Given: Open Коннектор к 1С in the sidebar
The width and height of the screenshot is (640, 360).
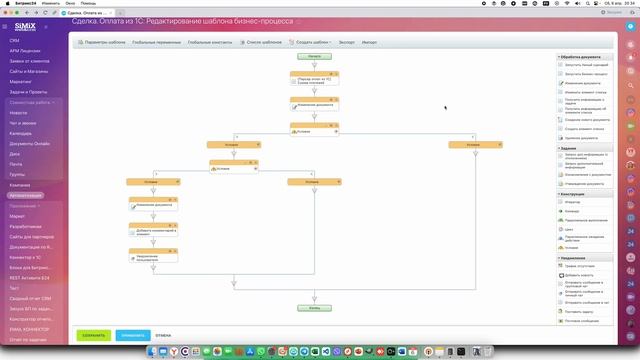Looking at the screenshot, I should pos(25,258).
